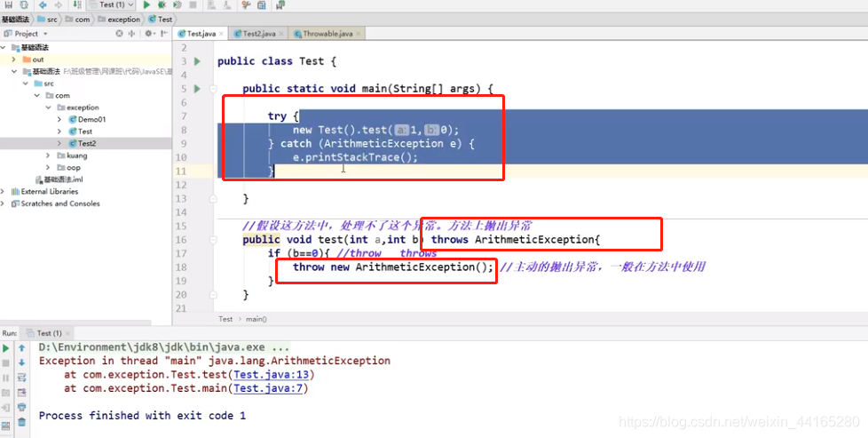Toggle scroll to end in Run console
The height and width of the screenshot is (438, 868).
pyautogui.click(x=21, y=393)
